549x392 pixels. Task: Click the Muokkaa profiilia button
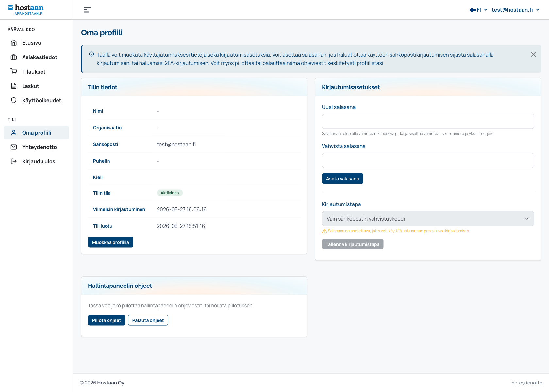pyautogui.click(x=110, y=242)
